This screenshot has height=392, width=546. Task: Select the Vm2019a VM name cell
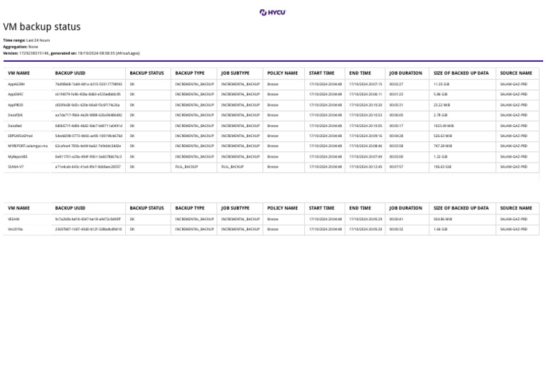pyautogui.click(x=16, y=229)
